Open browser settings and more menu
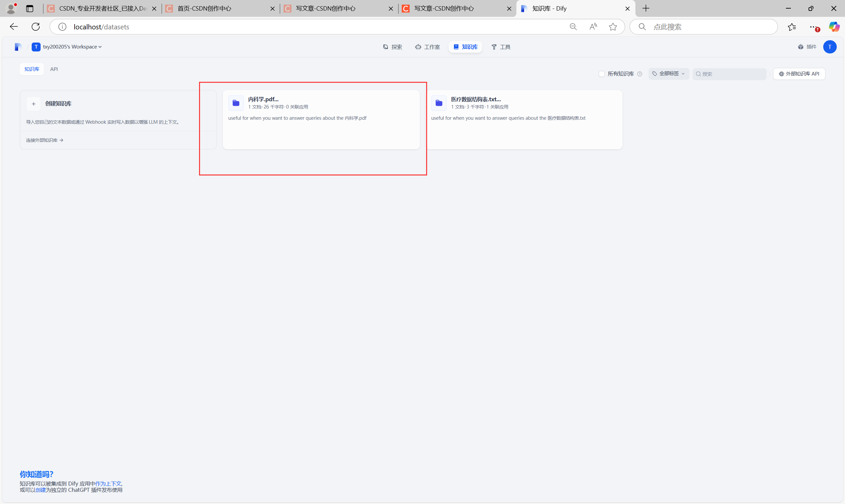The width and height of the screenshot is (845, 504). pyautogui.click(x=813, y=27)
